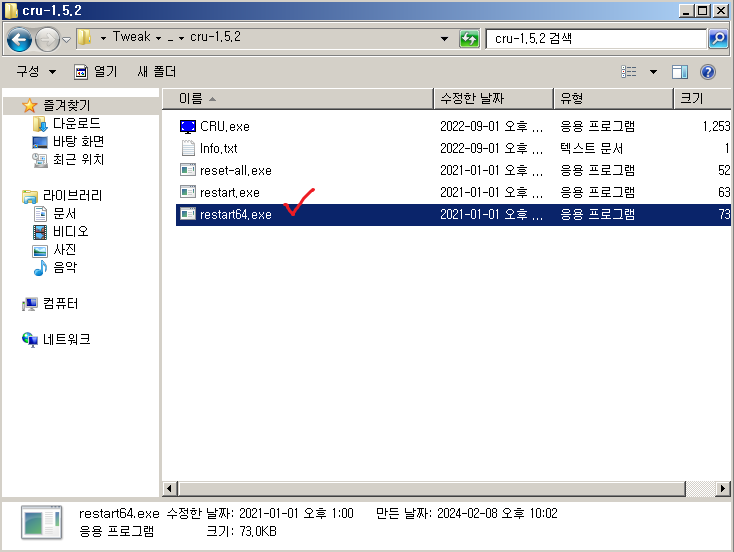This screenshot has width=734, height=552.
Task: Select the CRU.exe file icon
Action: [x=188, y=127]
